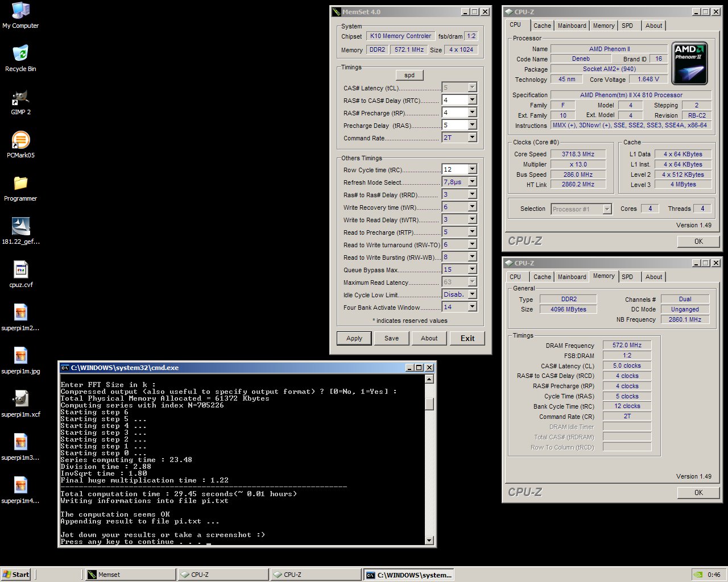This screenshot has height=582, width=728.
Task: Open the Recycle Bin icon
Action: (x=20, y=59)
